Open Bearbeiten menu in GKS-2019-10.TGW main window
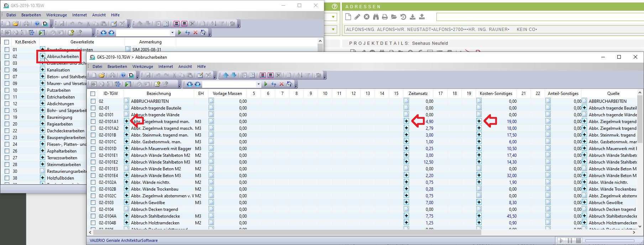The width and height of the screenshot is (644, 245). (31, 15)
